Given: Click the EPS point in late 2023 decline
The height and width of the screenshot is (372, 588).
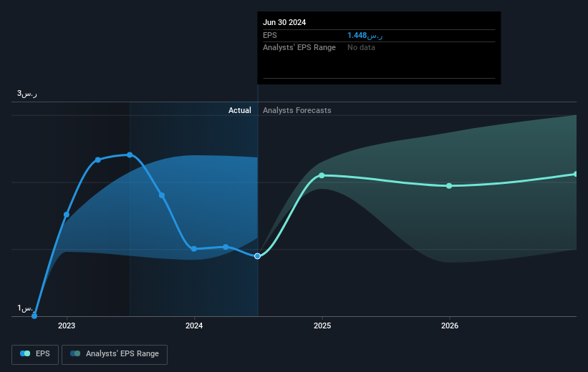Looking at the screenshot, I should click(x=162, y=195).
